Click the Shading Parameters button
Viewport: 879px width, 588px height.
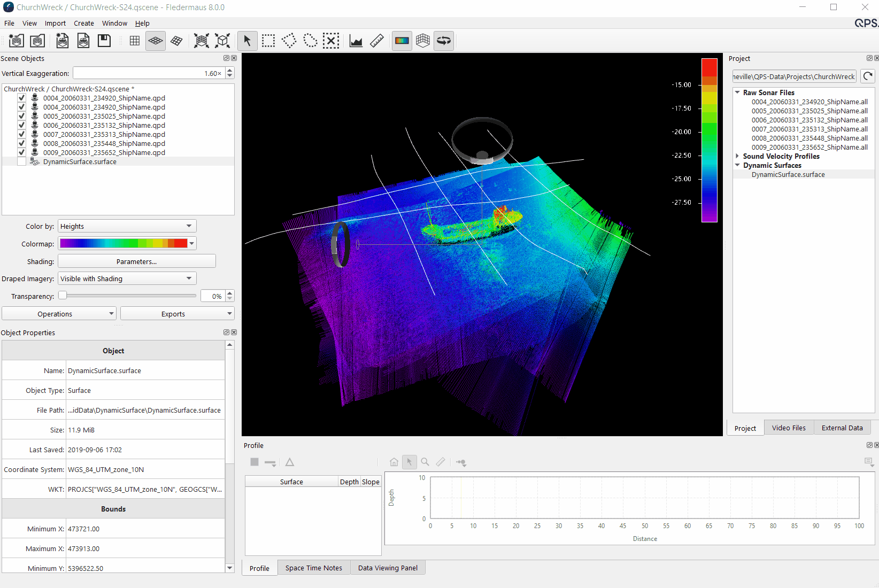pos(136,261)
